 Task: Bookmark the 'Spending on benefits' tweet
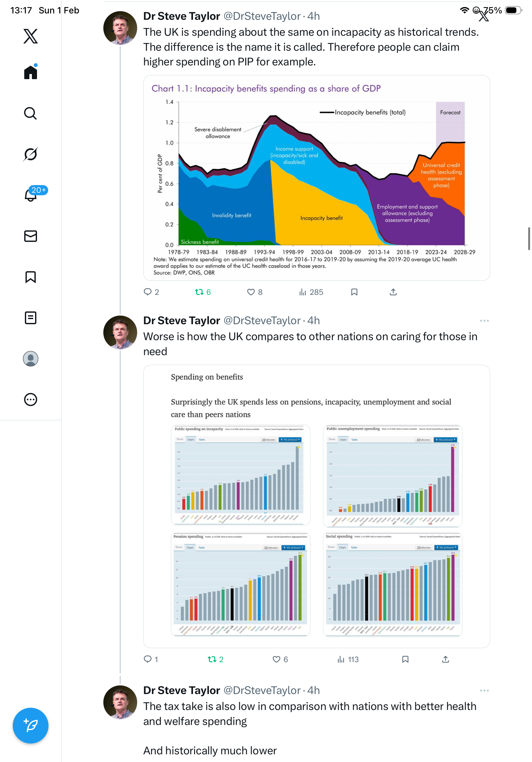pos(405,659)
